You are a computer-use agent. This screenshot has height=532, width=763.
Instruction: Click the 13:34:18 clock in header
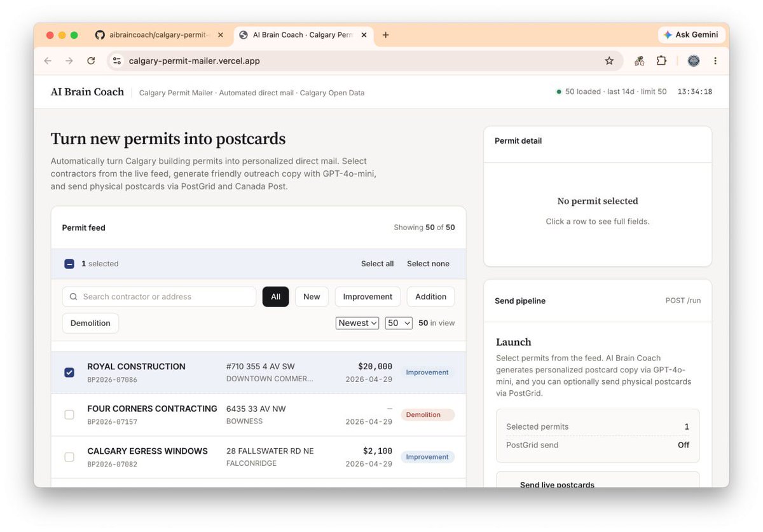[x=695, y=92]
